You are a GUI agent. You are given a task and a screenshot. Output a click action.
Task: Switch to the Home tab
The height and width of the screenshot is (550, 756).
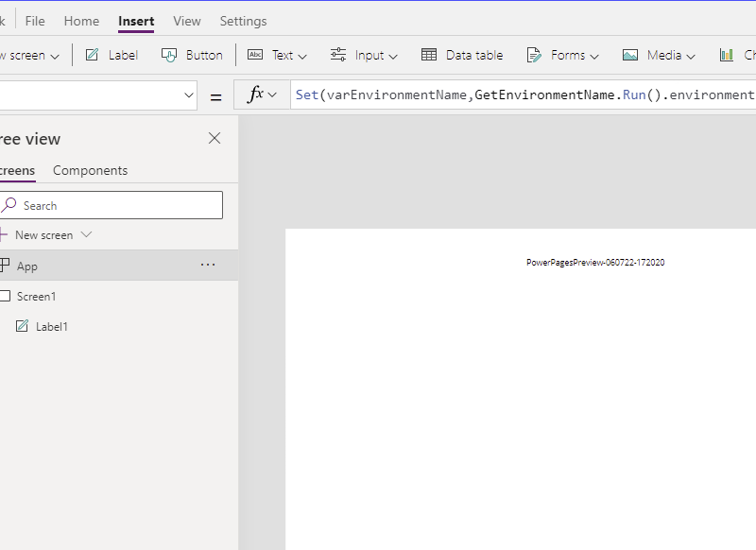(81, 21)
